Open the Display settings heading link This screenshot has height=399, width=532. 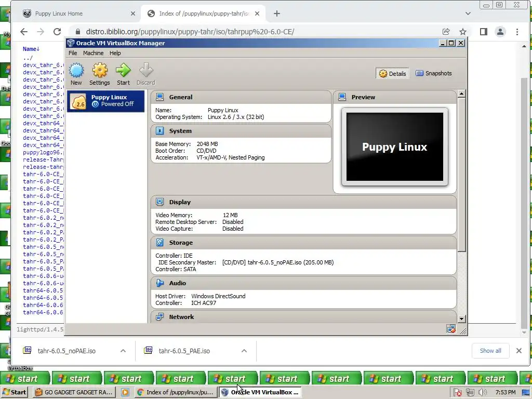click(x=180, y=202)
